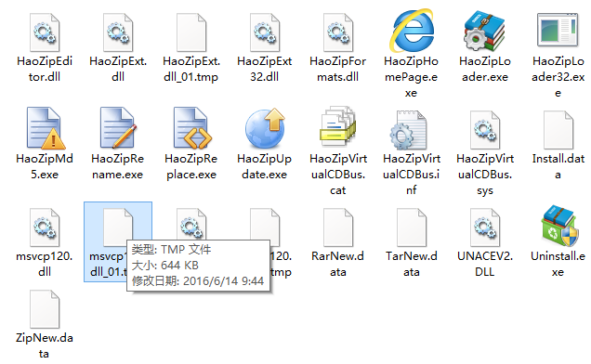Image resolution: width=591 pixels, height=364 pixels.
Task: Click the HaoZipReplace.exe orange brackets icon
Action: [x=191, y=128]
